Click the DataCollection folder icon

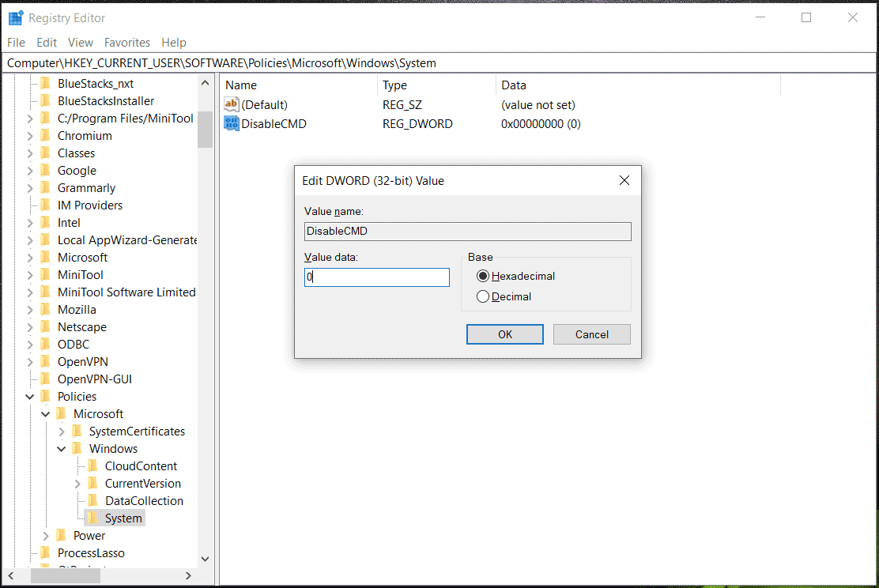tap(93, 500)
